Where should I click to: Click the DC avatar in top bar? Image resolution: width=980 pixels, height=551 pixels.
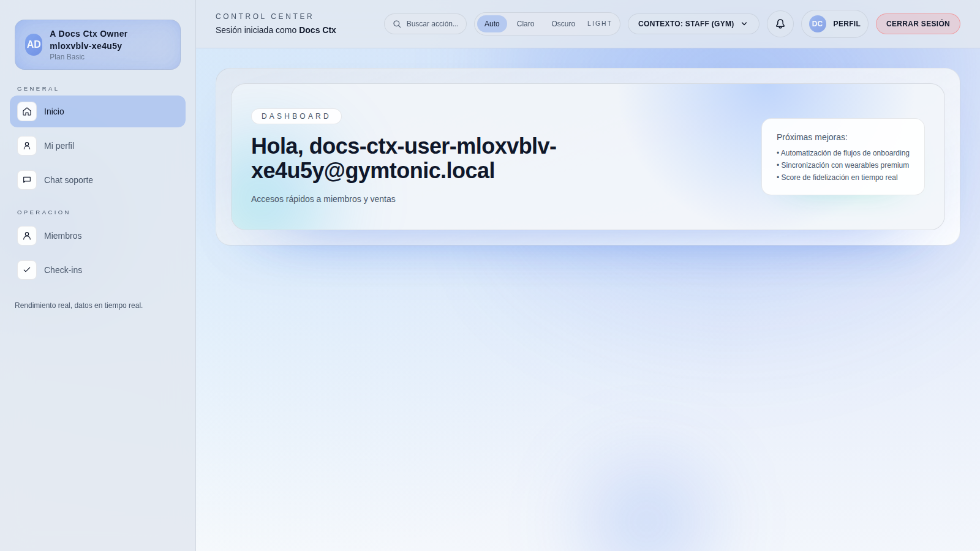pyautogui.click(x=817, y=24)
